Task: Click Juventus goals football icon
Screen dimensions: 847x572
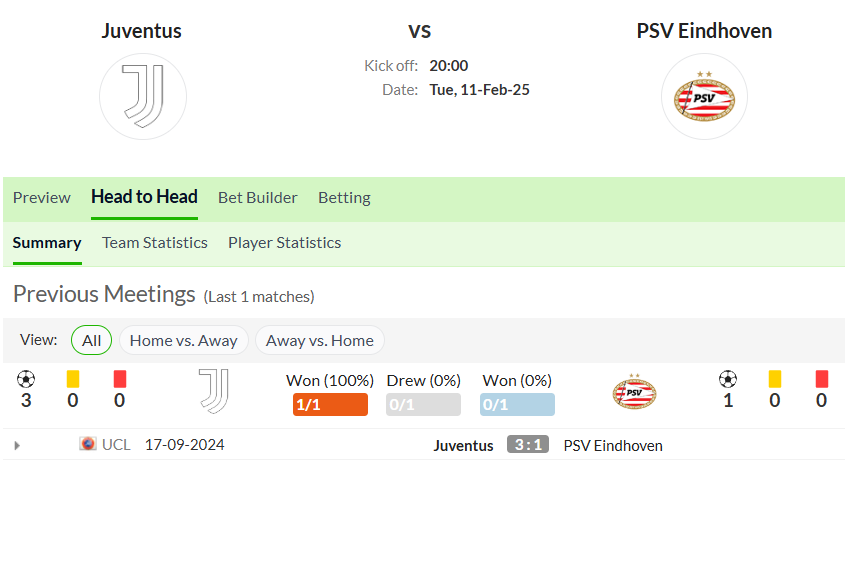Action: point(26,379)
